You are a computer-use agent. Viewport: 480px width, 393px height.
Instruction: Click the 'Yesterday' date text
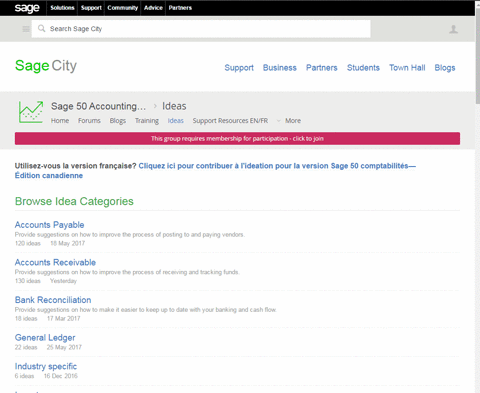[63, 281]
